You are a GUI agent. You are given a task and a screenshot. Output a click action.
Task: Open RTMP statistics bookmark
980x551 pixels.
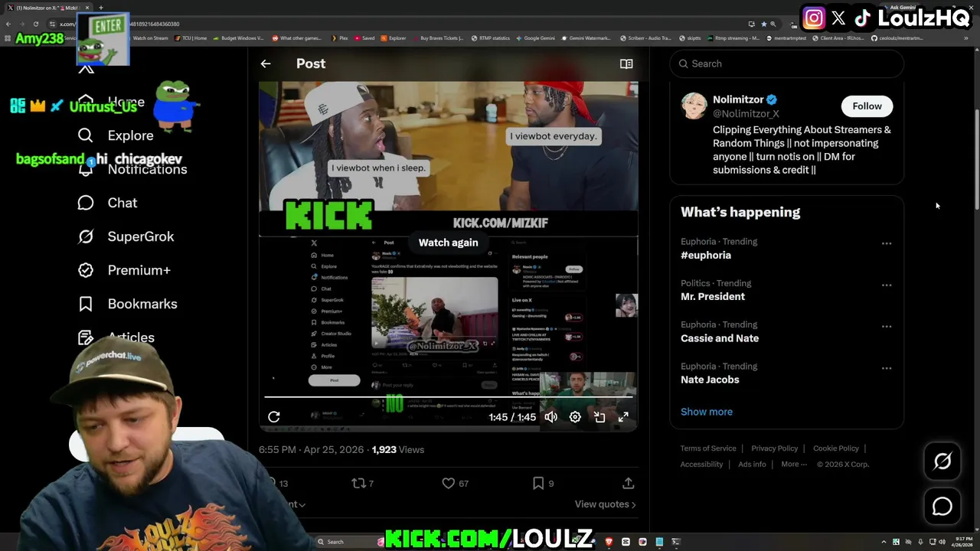[x=490, y=38]
